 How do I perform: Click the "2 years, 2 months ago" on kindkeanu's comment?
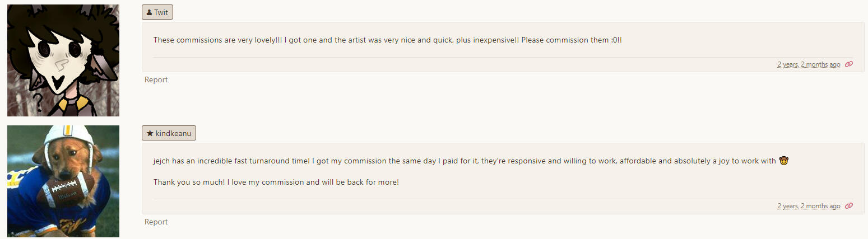[x=809, y=206]
